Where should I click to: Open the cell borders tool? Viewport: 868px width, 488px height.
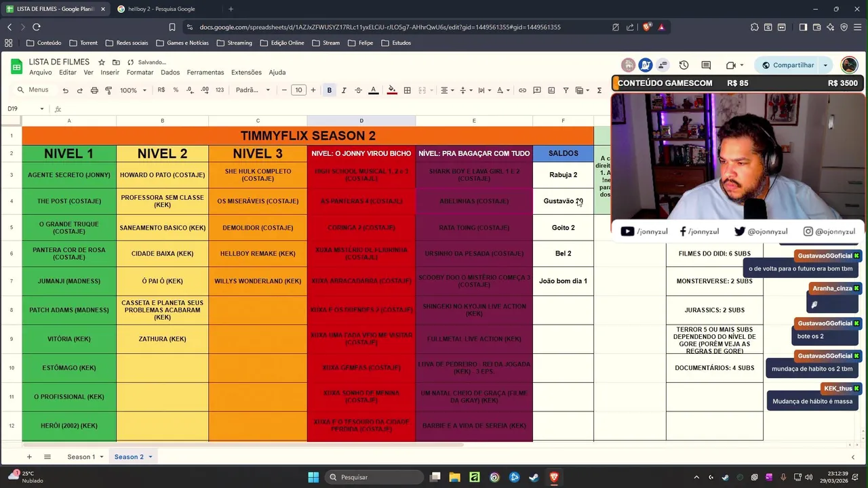[407, 90]
